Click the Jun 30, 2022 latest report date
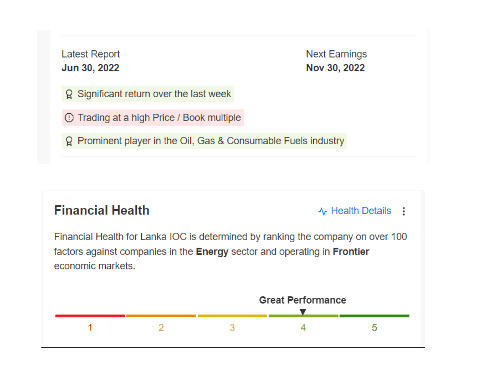This screenshot has width=481, height=376. tap(90, 68)
